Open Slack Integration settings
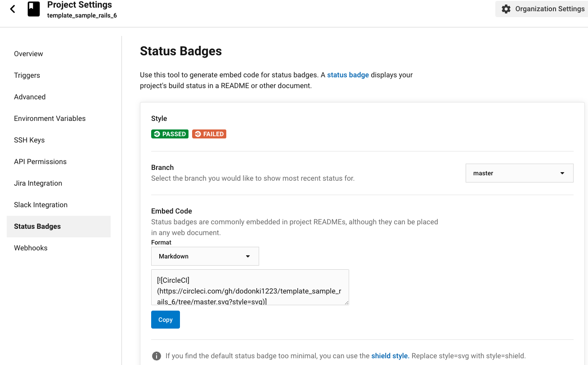588x365 pixels. pos(40,205)
